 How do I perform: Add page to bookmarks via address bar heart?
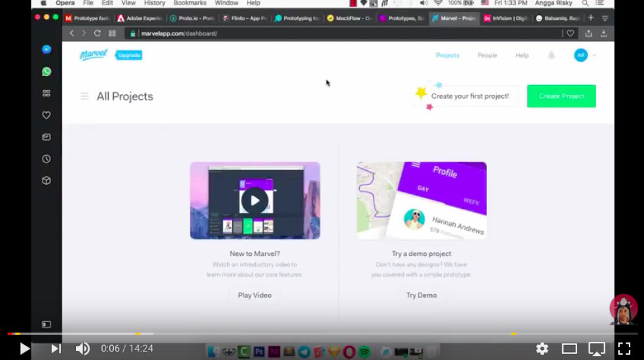[571, 33]
